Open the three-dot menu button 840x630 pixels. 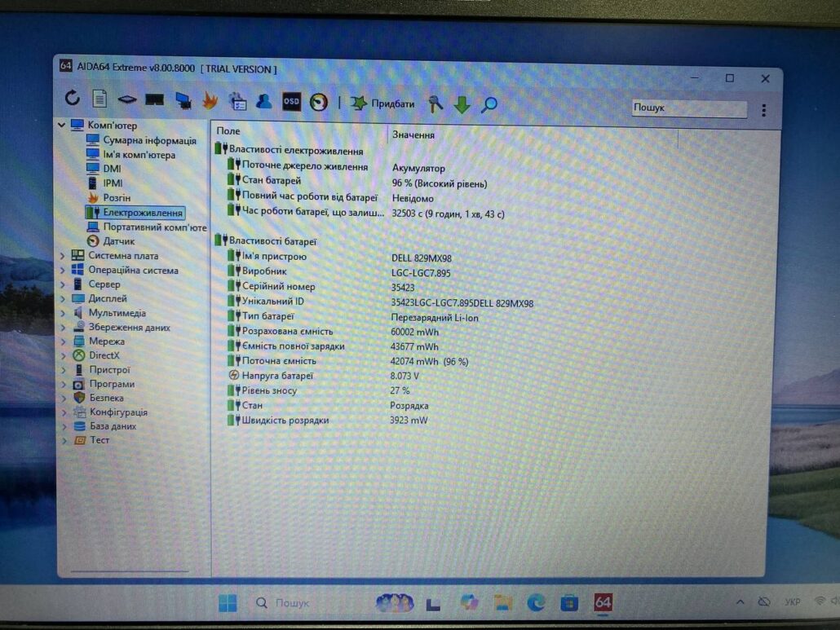click(x=763, y=110)
